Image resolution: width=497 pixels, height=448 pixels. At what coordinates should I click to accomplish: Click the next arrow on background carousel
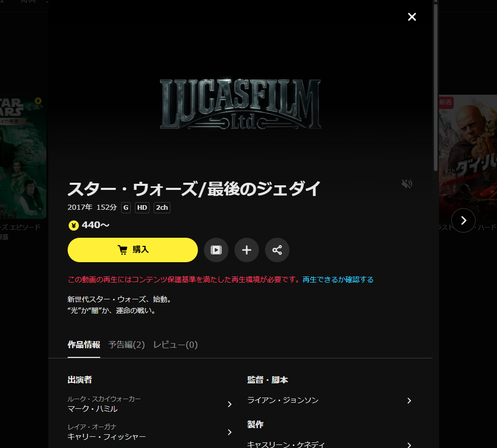pos(463,220)
